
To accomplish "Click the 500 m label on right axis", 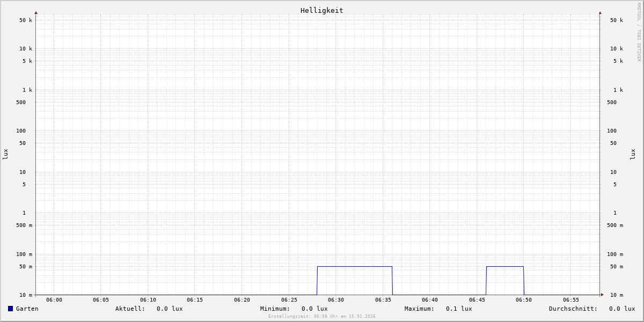I will click(615, 225).
